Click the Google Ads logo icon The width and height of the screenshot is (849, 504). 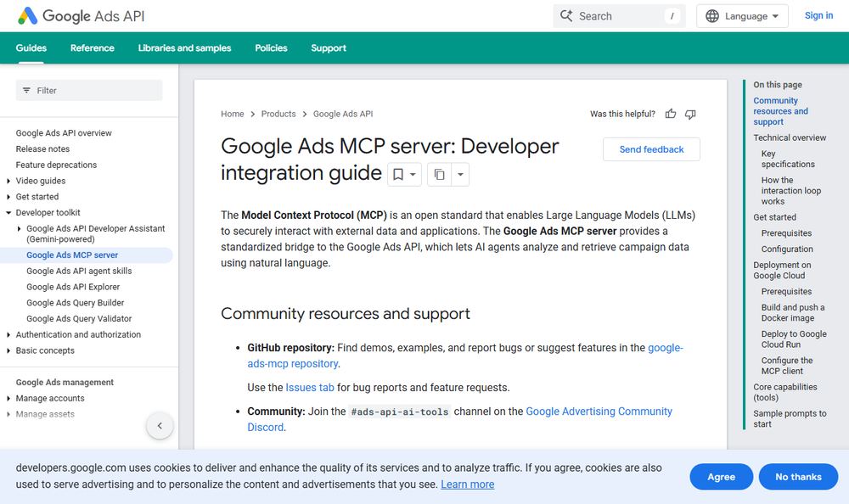(27, 16)
